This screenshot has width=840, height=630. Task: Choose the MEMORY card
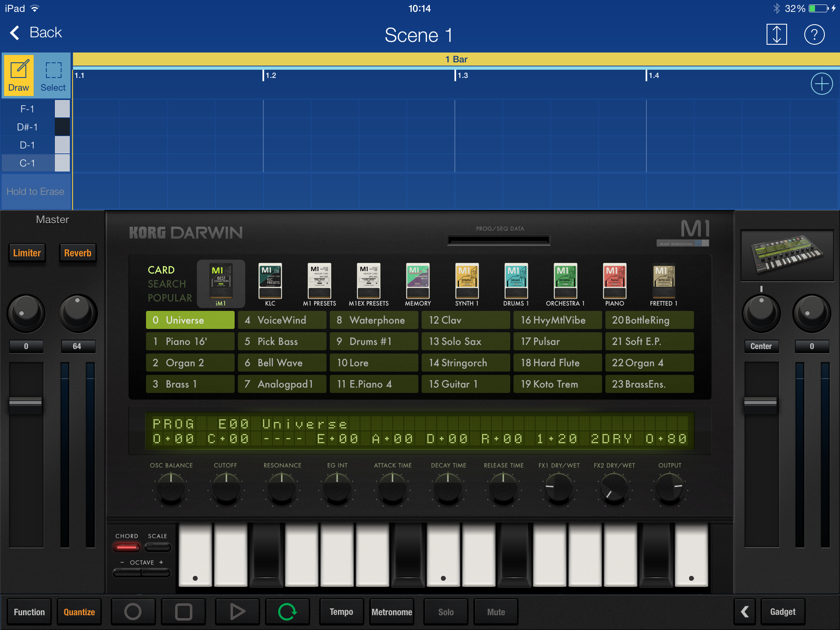coord(418,285)
